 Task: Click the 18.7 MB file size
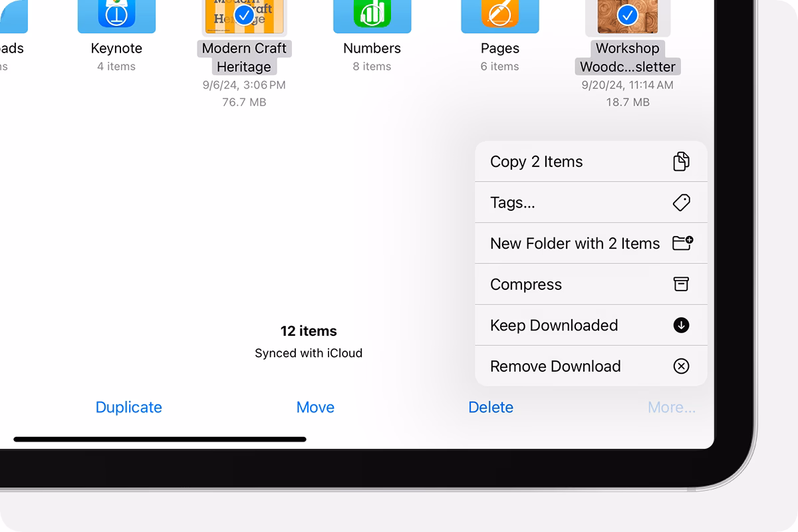627,102
